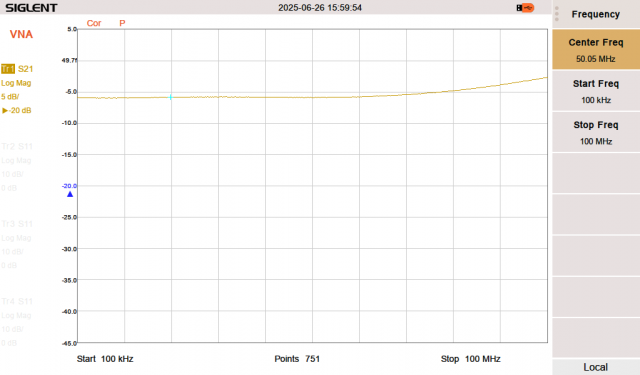Click the reference arrow beside -20 dB
The image size is (640, 375).
[x=5, y=111]
